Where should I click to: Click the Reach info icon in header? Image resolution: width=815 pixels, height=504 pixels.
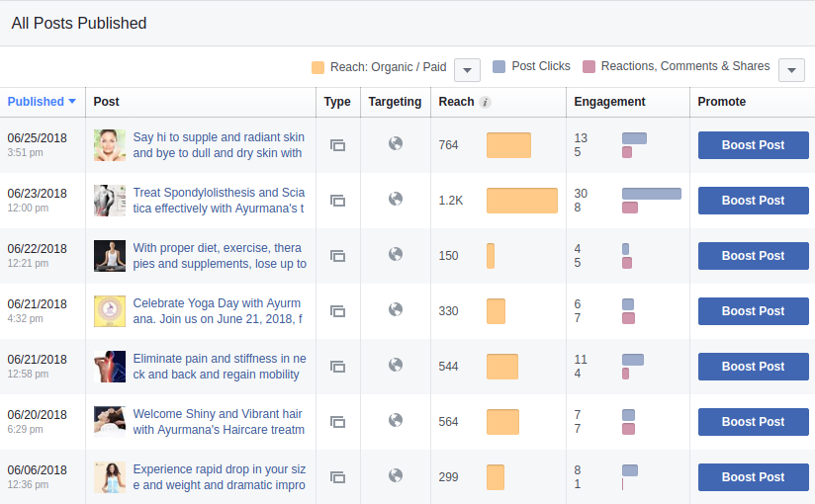pyautogui.click(x=486, y=102)
